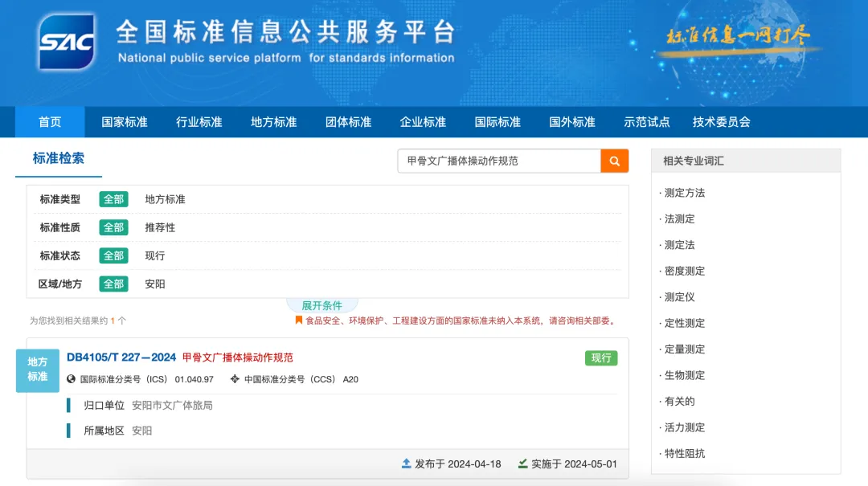Open the 国家标准 menu
Screen dimensions: 868x486
coord(125,122)
